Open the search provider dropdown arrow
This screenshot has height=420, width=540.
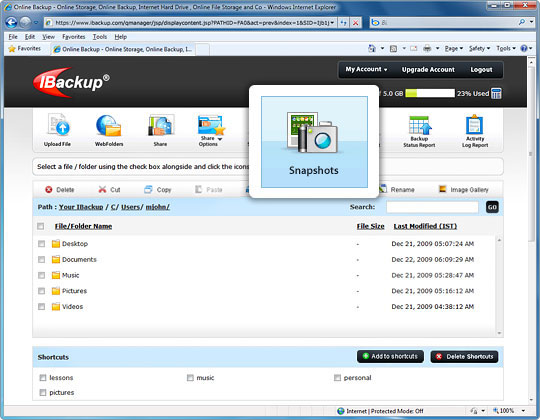[x=531, y=22]
